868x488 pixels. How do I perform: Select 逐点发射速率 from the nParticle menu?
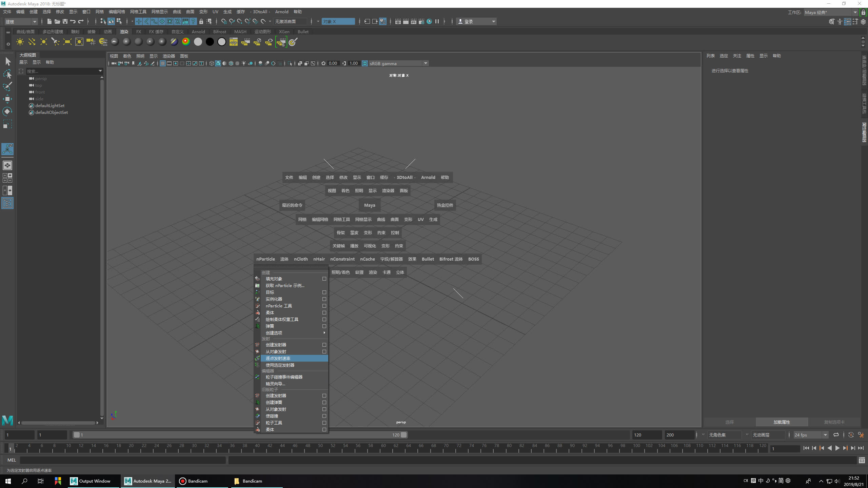[278, 358]
